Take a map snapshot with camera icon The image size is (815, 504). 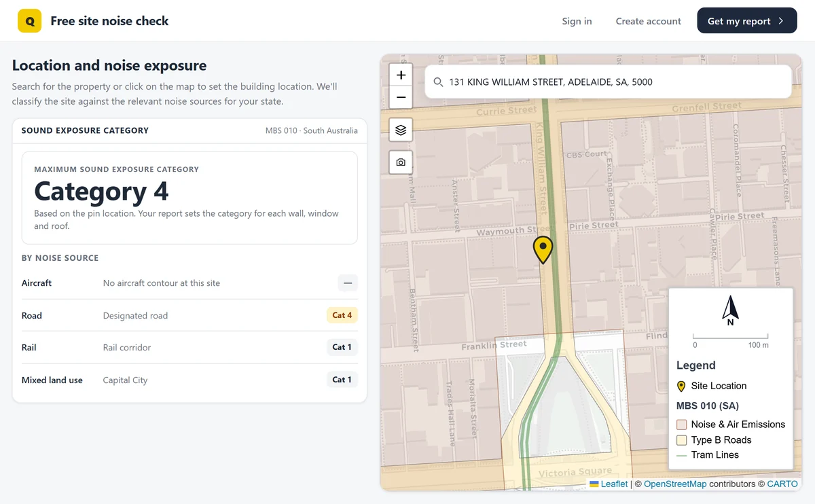[x=401, y=162]
